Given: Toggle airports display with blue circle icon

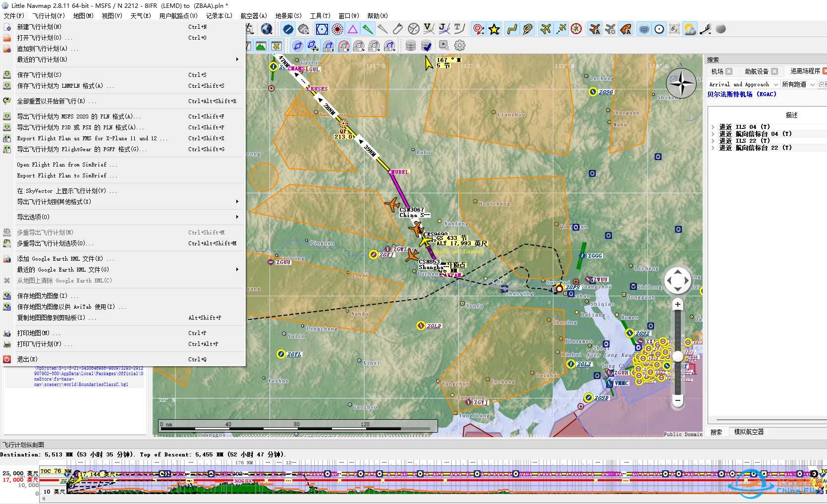Looking at the screenshot, I should 288,29.
